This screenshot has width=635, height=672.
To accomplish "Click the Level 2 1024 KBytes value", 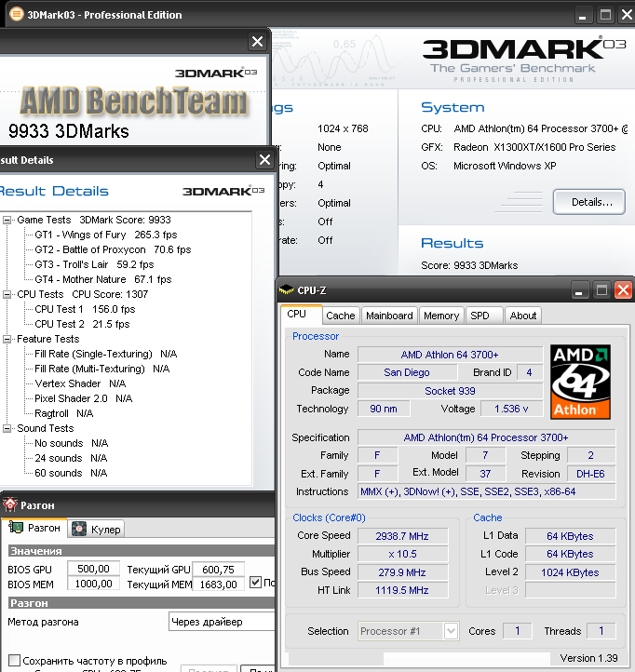I will 570,572.
